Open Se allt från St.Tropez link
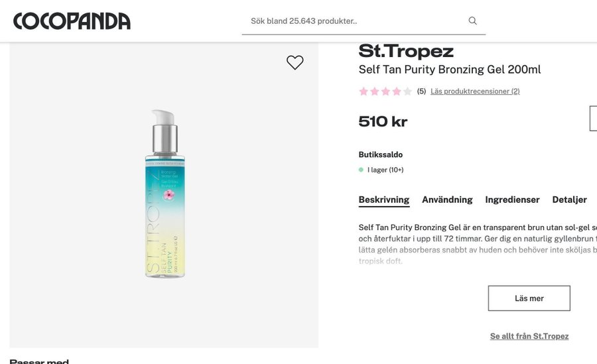597x364 pixels. (529, 336)
